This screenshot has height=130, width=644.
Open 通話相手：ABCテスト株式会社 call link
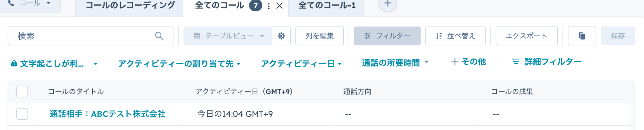pos(107,114)
